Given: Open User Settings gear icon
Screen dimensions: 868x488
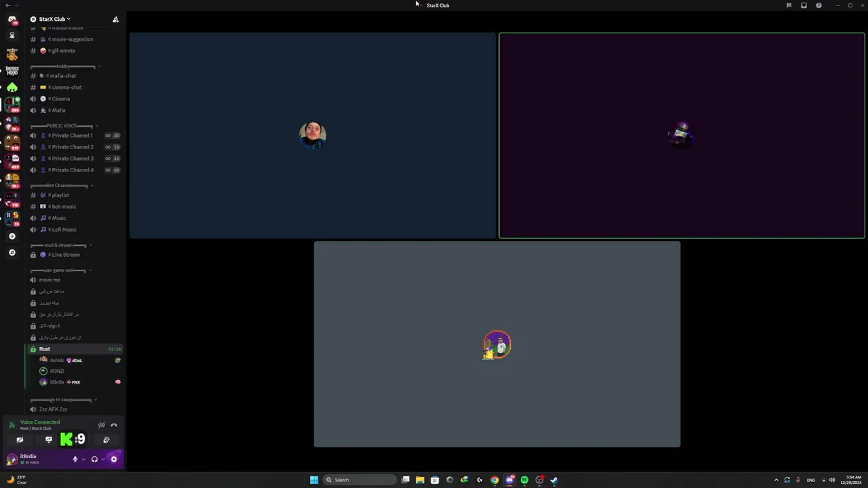Looking at the screenshot, I should click(x=113, y=459).
